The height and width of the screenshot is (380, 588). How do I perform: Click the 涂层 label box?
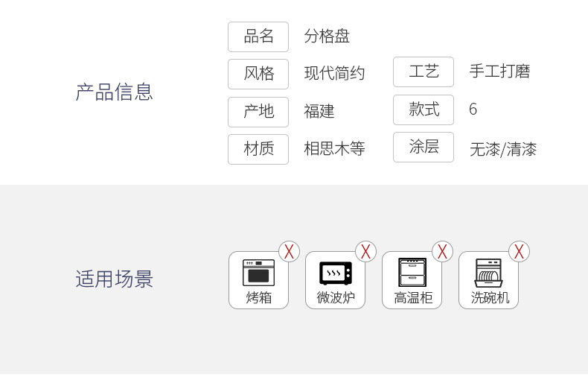point(424,147)
